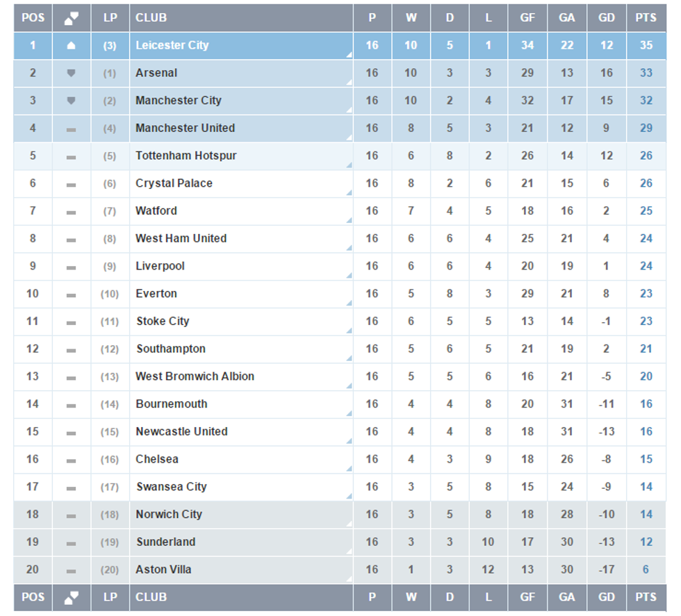Click the Crystal Palace club name

pyautogui.click(x=174, y=183)
